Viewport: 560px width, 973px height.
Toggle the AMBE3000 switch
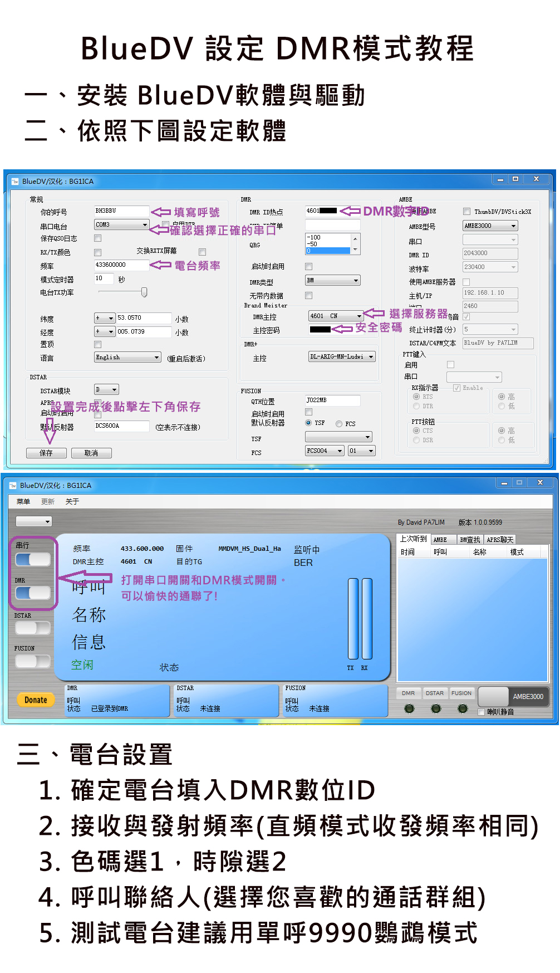click(x=513, y=697)
